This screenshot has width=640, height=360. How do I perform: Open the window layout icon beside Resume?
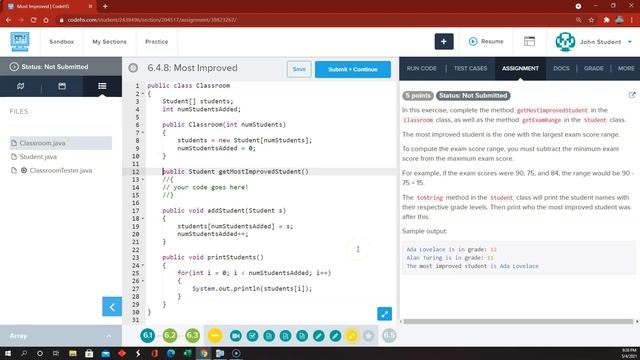click(529, 41)
